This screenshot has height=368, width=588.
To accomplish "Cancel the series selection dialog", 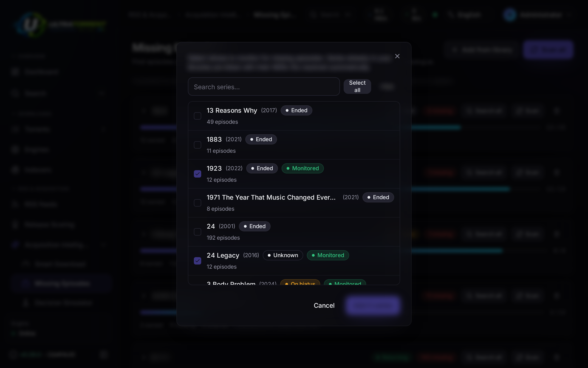I will point(324,305).
